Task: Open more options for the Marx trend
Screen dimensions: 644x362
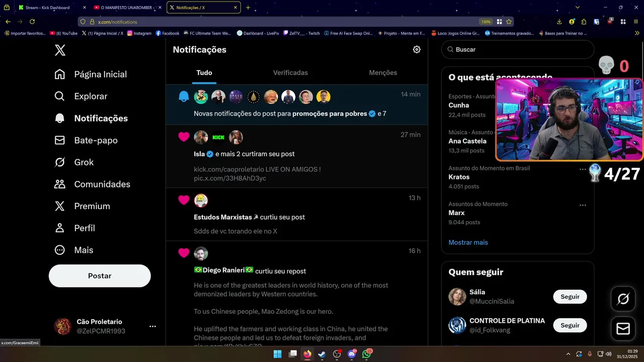Action: pyautogui.click(x=583, y=205)
